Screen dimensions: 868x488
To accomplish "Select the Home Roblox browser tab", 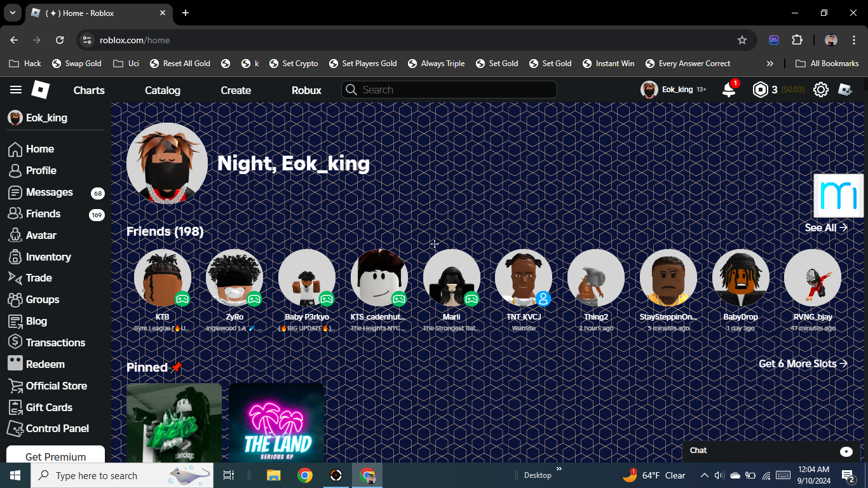I will [99, 13].
